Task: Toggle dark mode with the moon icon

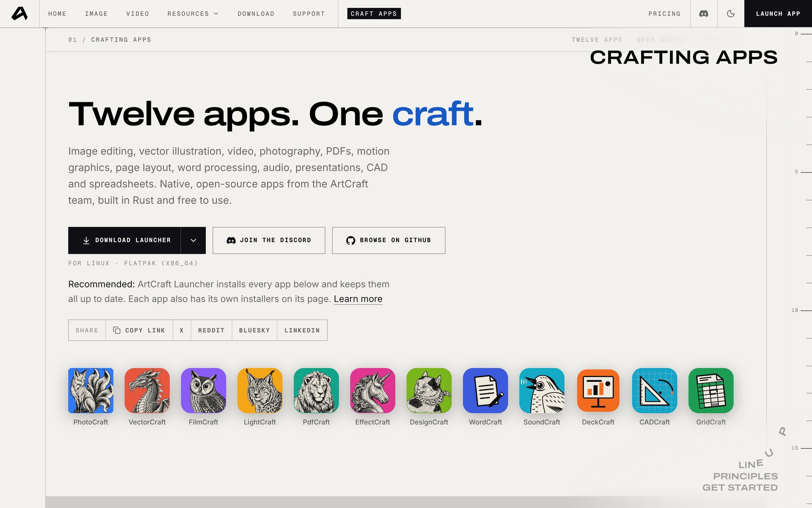Action: click(x=730, y=14)
